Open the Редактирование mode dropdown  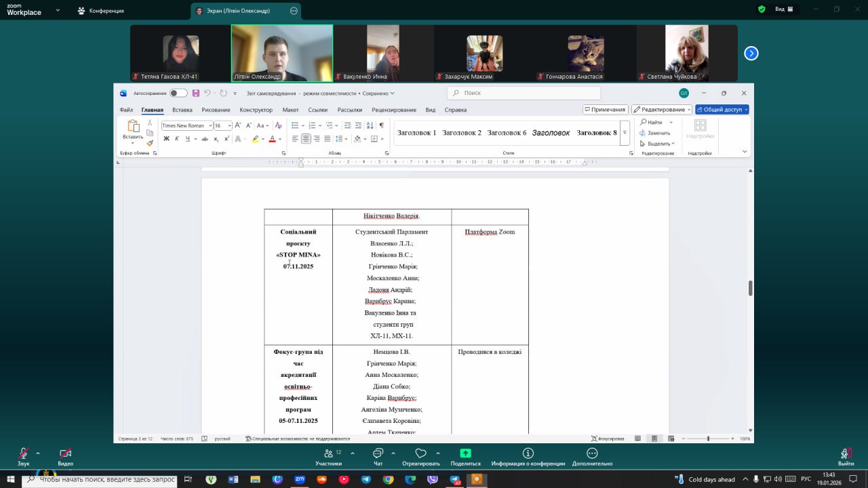click(661, 110)
